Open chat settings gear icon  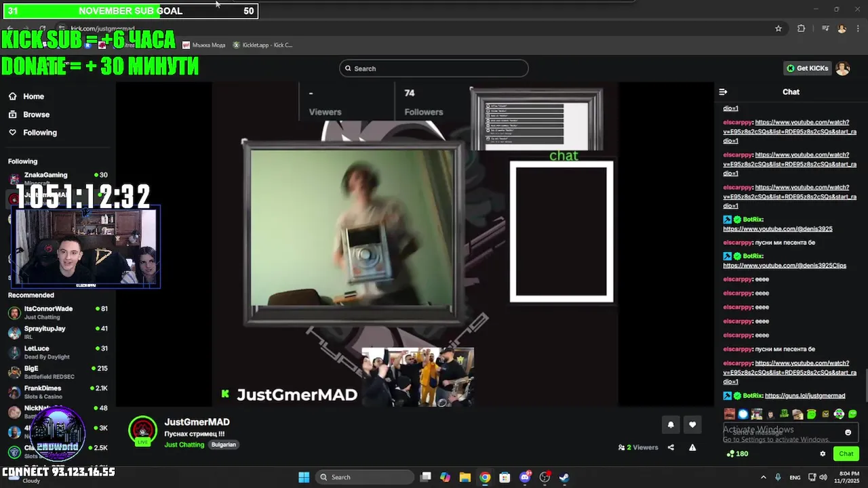point(823,454)
